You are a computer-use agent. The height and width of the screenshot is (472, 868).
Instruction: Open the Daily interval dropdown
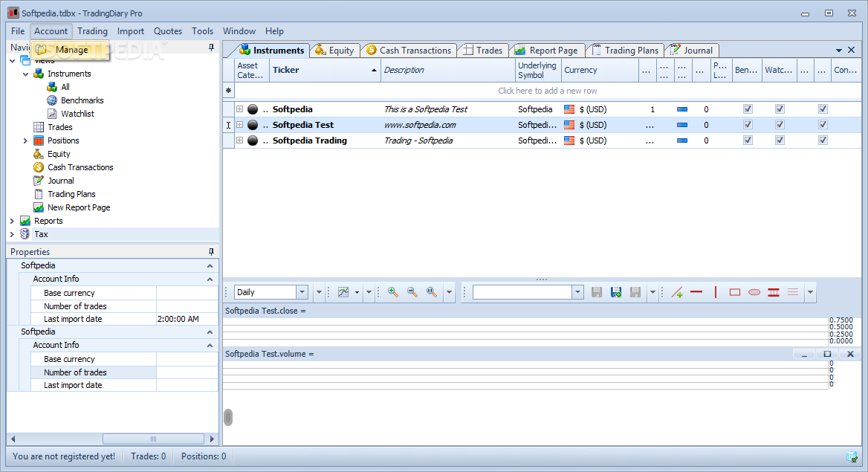click(302, 292)
